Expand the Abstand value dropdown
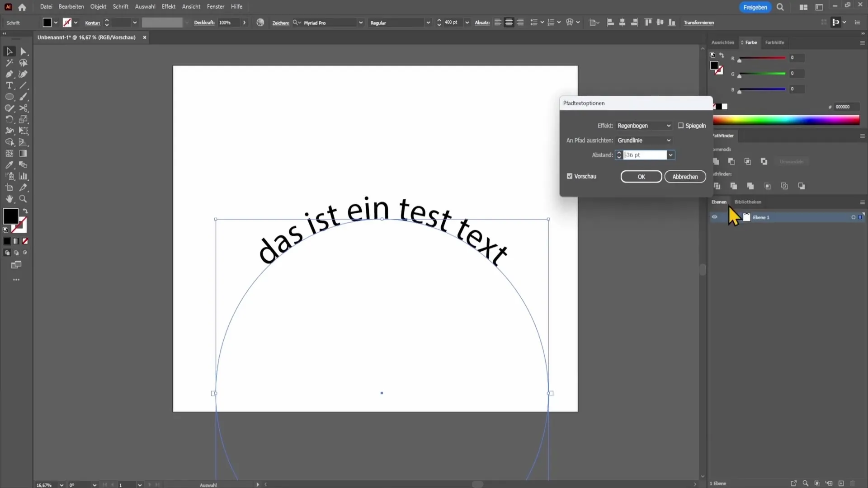 (x=672, y=155)
